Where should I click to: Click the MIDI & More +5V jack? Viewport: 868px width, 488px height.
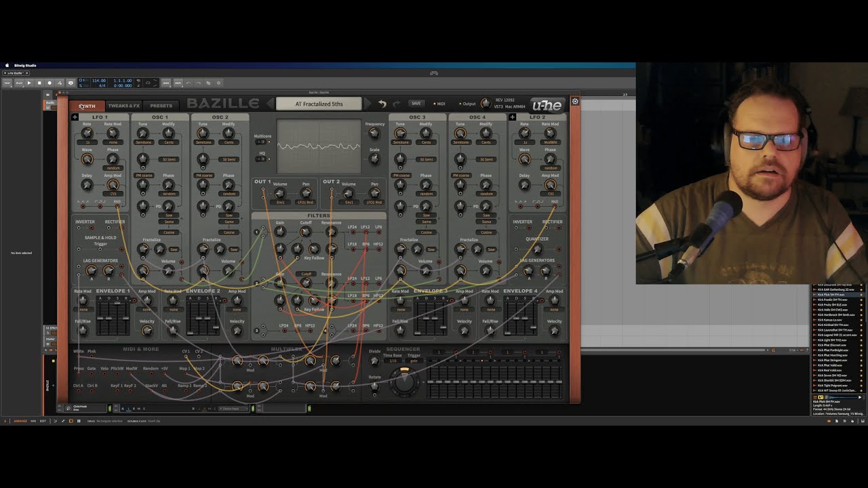point(165,373)
